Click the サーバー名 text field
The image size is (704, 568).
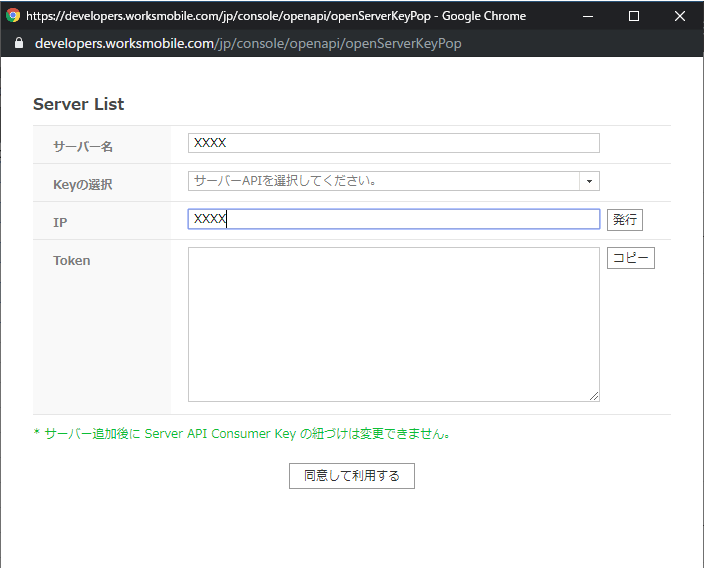point(393,143)
